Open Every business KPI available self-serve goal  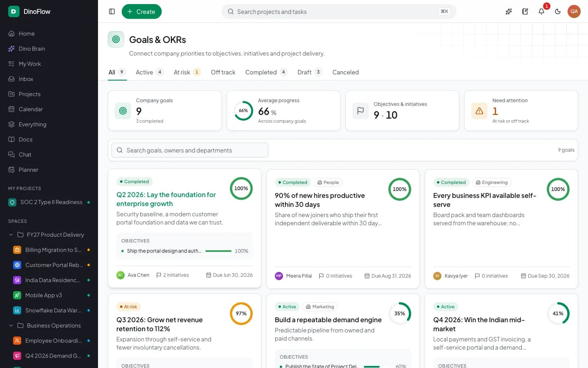[485, 200]
